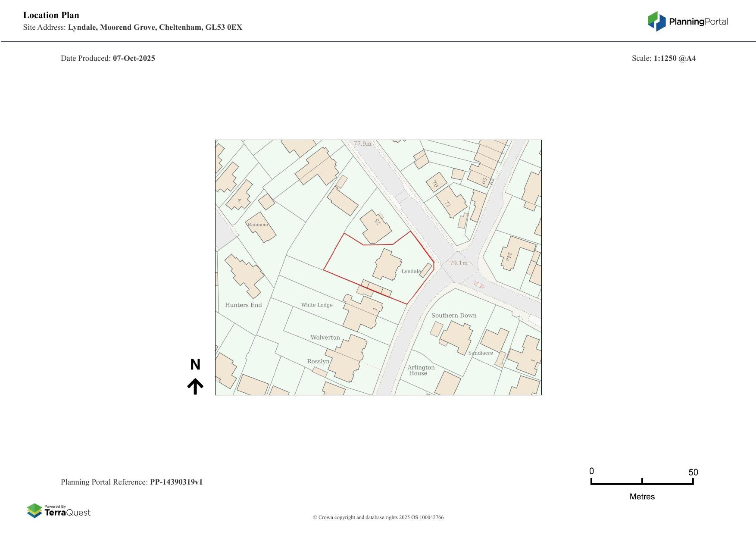Click the reference number PP-14390319v1

176,482
